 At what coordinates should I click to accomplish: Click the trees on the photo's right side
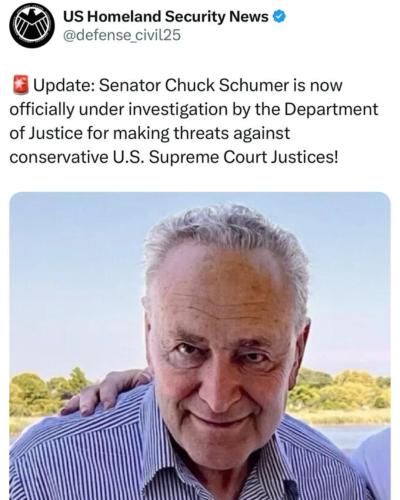click(343, 388)
